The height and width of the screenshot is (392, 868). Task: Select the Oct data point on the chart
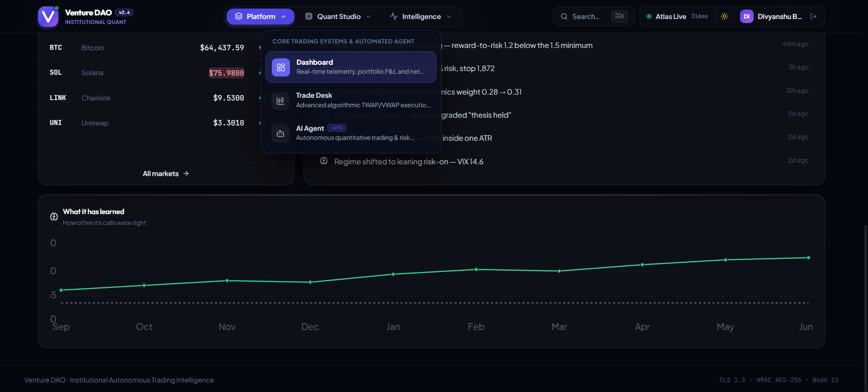pyautogui.click(x=144, y=285)
